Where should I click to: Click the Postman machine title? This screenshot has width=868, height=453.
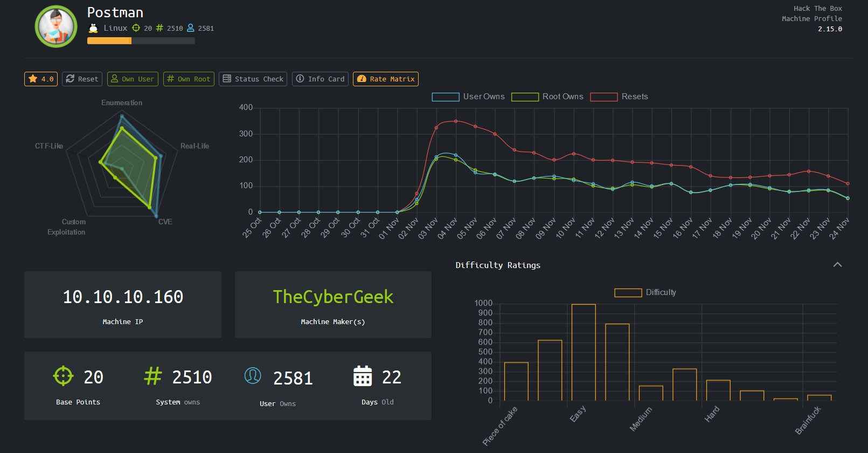pyautogui.click(x=115, y=12)
